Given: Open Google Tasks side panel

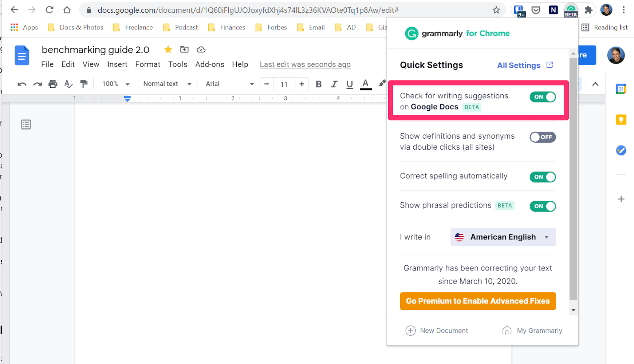Looking at the screenshot, I should coord(621,150).
